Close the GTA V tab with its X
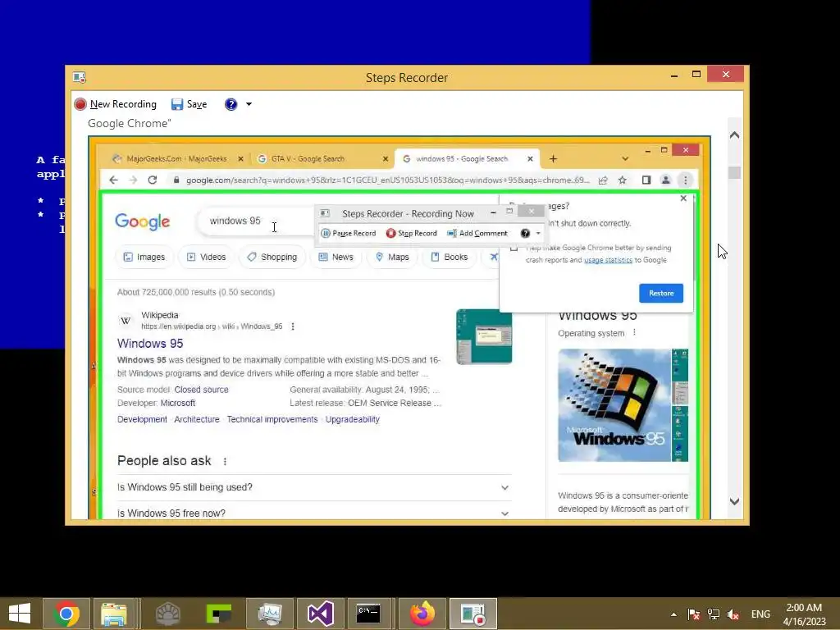Screen dimensions: 840x630 pyautogui.click(x=386, y=158)
